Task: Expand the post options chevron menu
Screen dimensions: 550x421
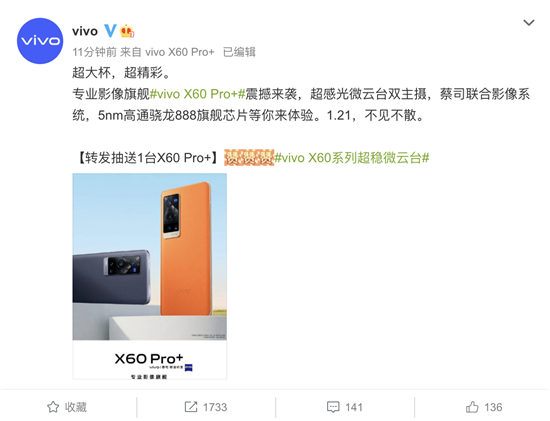Action: pos(529,23)
